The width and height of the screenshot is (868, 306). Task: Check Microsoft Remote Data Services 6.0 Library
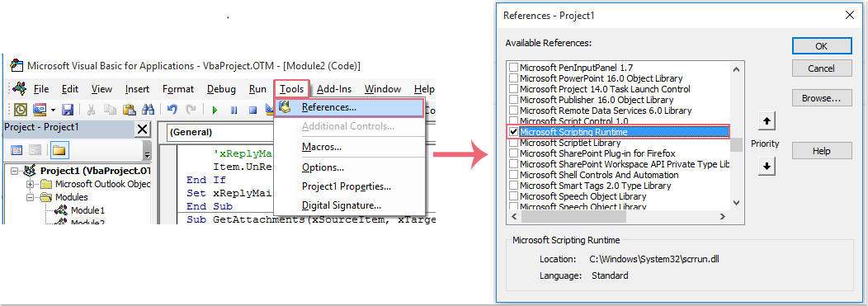click(x=514, y=111)
